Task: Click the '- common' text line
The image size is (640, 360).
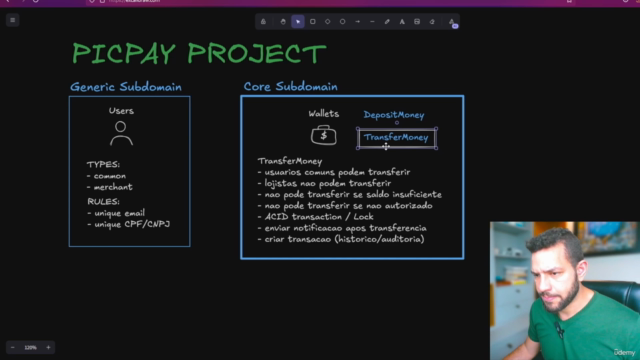Action: pyautogui.click(x=107, y=176)
